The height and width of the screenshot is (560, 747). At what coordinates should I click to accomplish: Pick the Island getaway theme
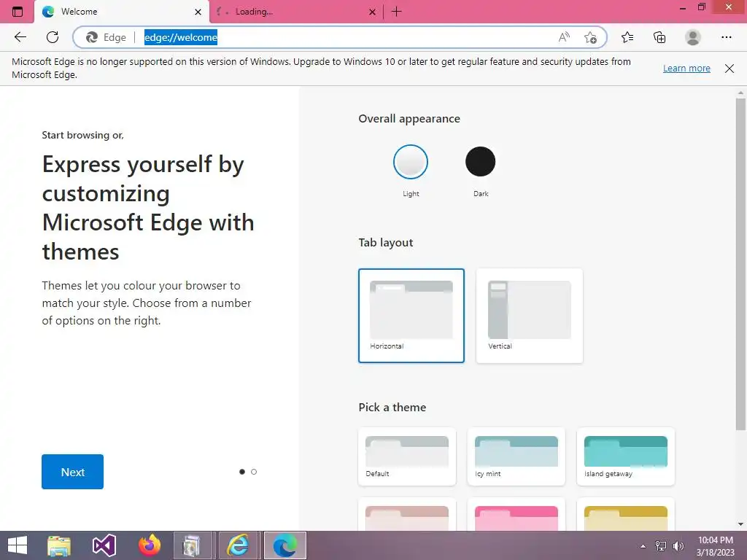(625, 456)
